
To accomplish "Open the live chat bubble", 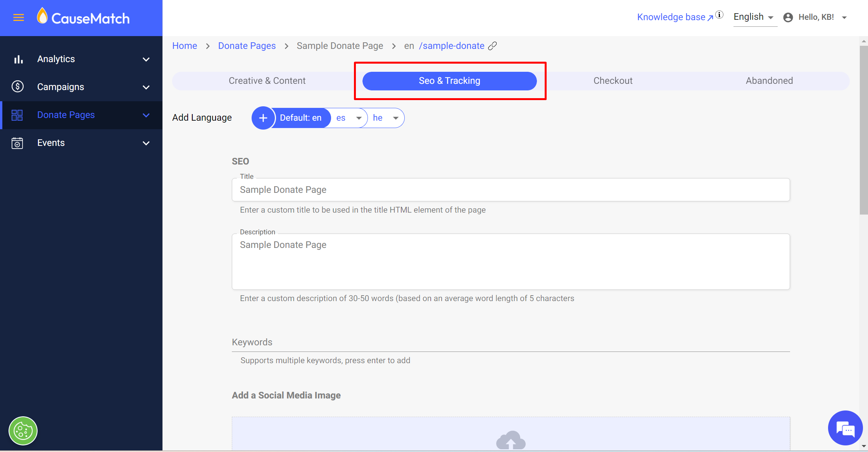I will (845, 428).
